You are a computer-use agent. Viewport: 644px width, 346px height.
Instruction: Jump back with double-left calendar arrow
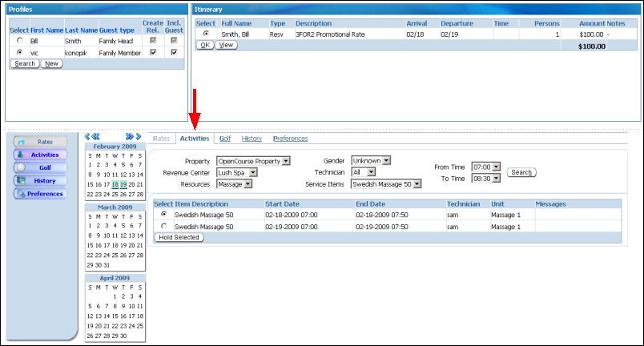pyautogui.click(x=89, y=137)
